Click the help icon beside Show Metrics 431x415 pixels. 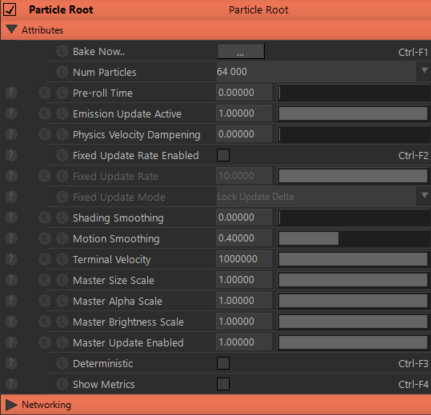click(x=11, y=384)
